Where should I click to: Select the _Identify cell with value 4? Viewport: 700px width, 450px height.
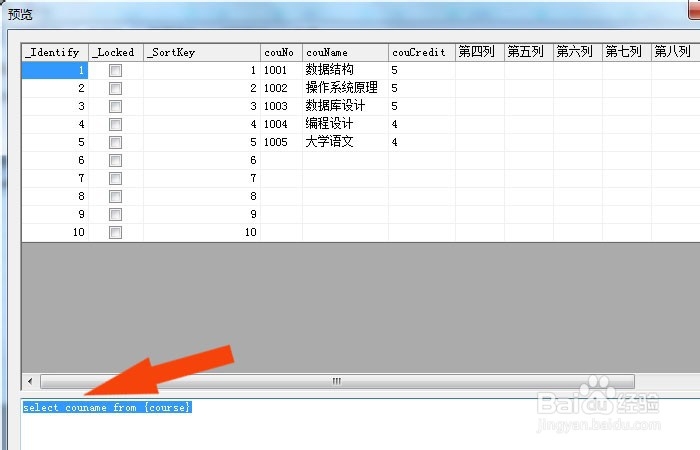pos(55,124)
